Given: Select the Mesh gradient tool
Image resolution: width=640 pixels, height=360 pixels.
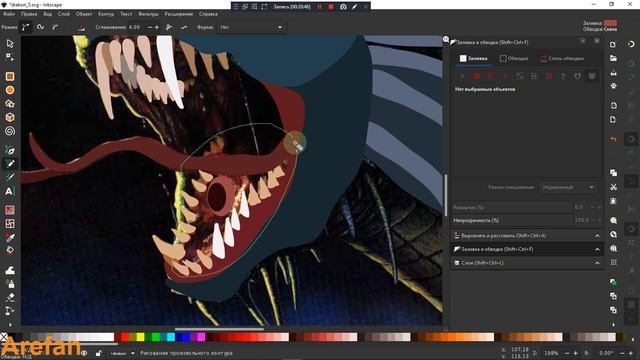Looking at the screenshot, I should 10,224.
